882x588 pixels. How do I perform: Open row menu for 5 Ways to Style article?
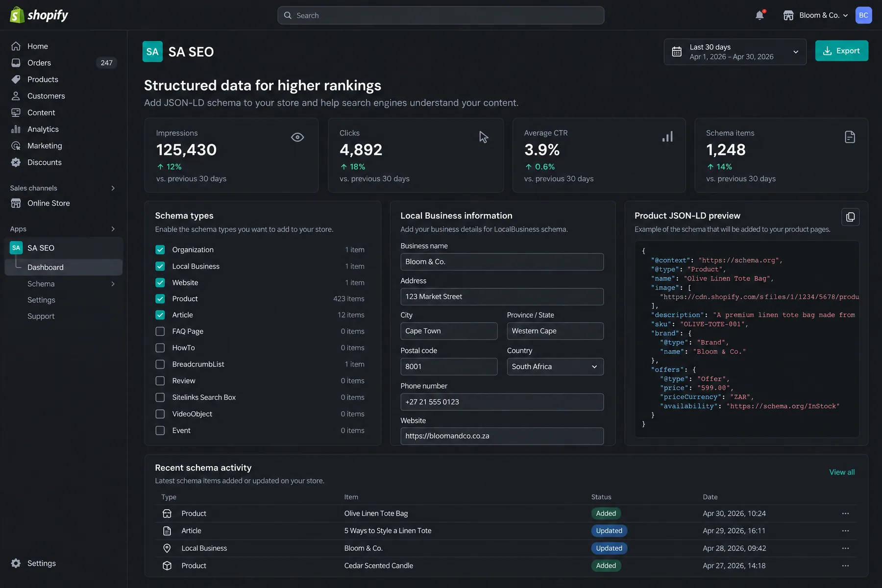click(845, 531)
